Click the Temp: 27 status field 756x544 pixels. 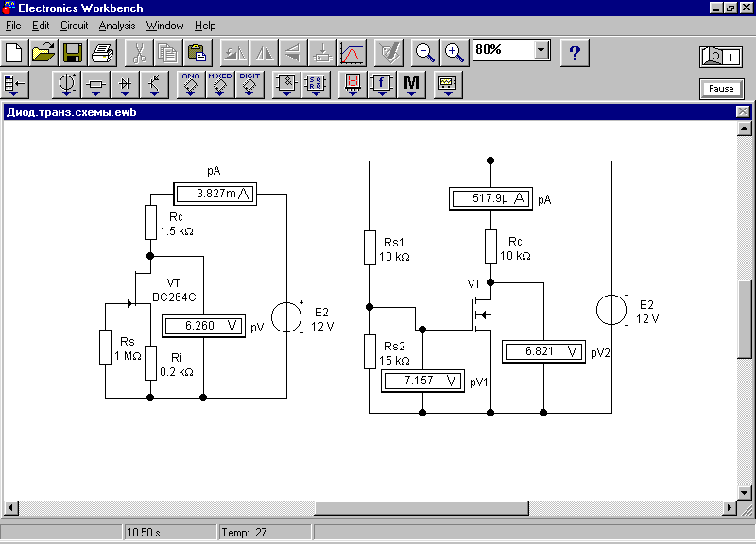click(x=265, y=533)
